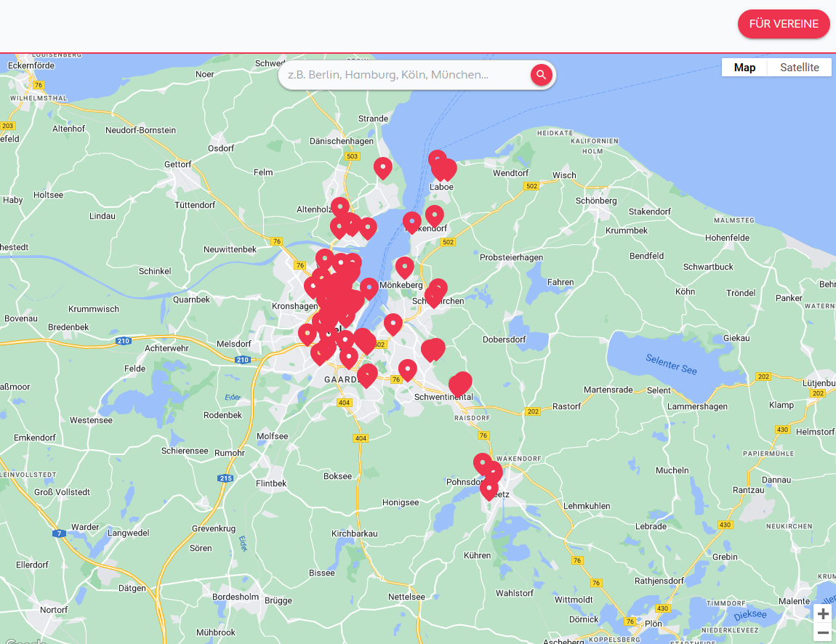Switch to Satellite view

(x=799, y=68)
